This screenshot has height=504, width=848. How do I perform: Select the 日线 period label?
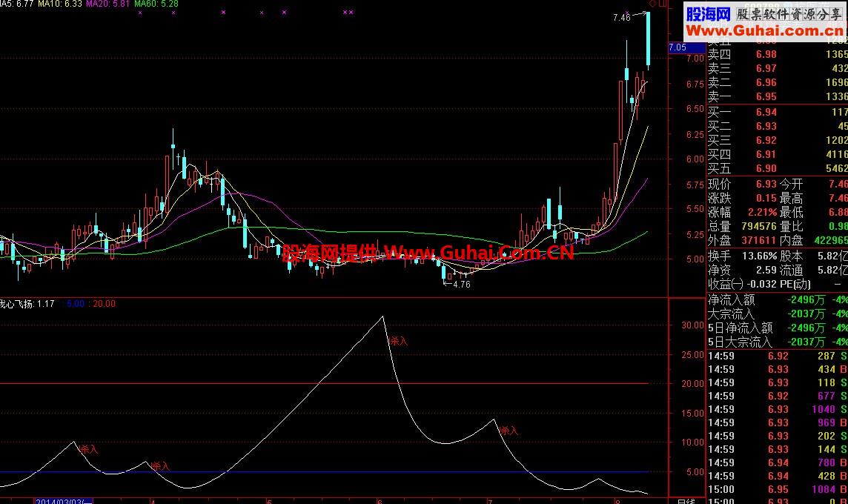pyautogui.click(x=686, y=501)
